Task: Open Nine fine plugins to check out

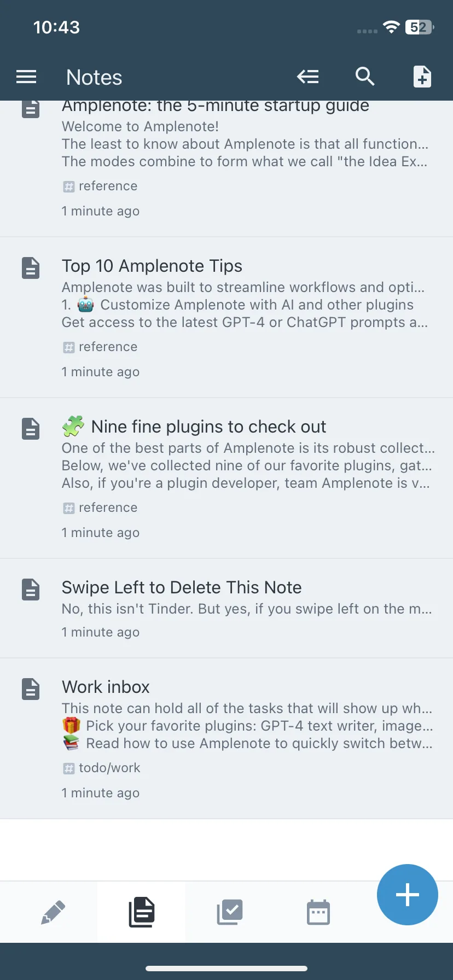Action: coord(226,478)
